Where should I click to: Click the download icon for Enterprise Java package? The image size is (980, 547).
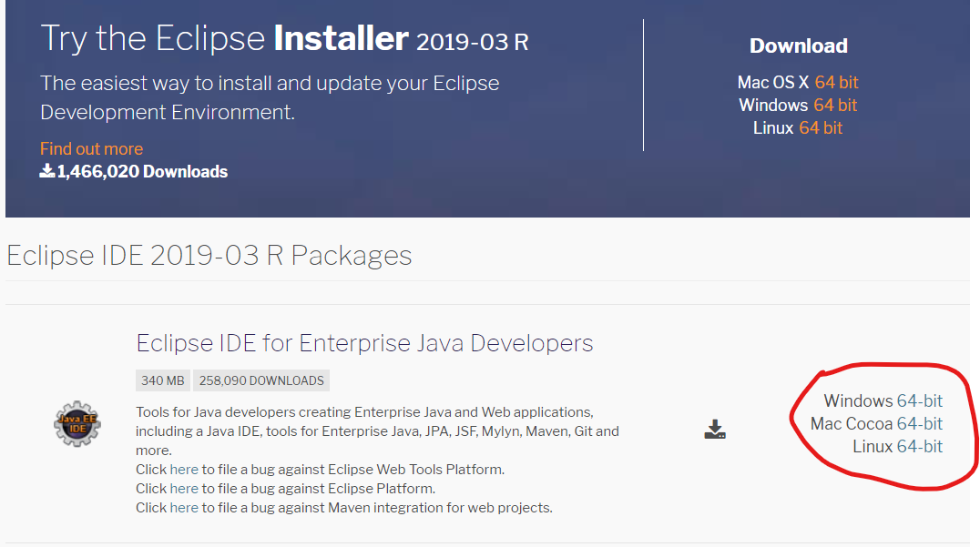coord(715,430)
